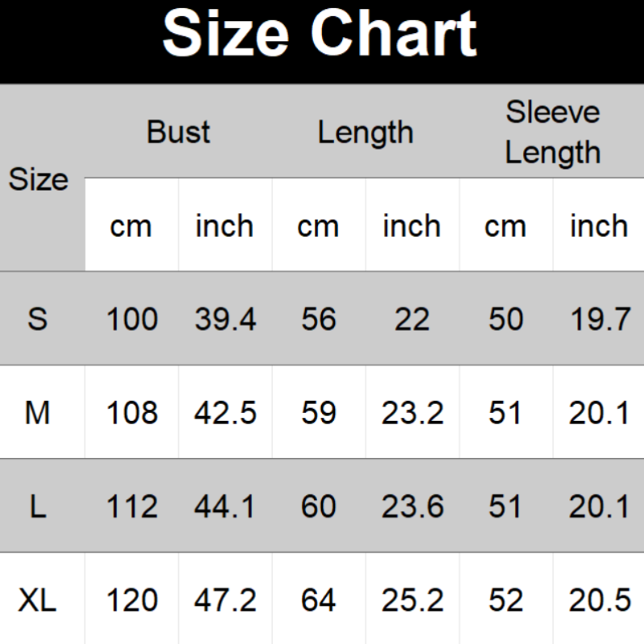Select the 56 cm length value

tap(319, 320)
